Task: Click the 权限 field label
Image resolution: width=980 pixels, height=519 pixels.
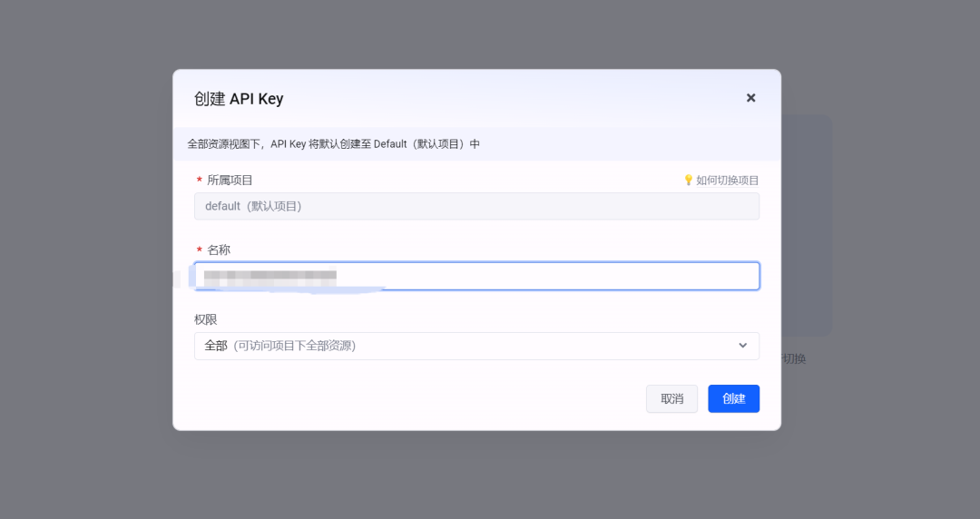Action: [x=206, y=319]
